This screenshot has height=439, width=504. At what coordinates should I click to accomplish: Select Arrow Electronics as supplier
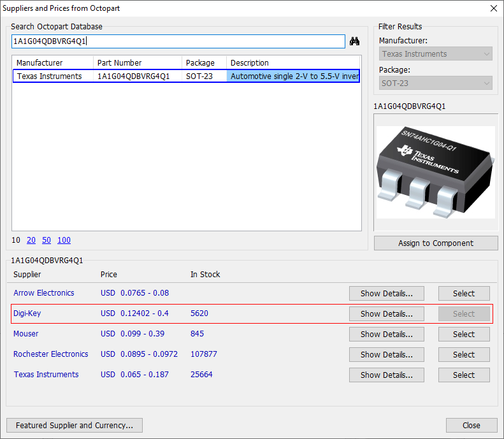tap(464, 294)
